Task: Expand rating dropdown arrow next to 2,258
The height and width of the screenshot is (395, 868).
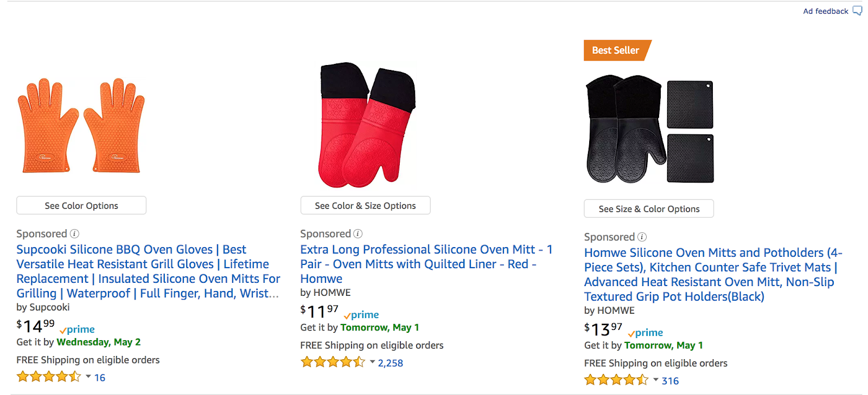Action: point(372,362)
